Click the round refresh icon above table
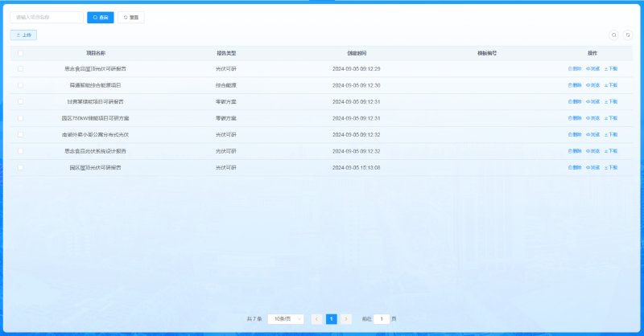644x336 pixels. tap(627, 35)
